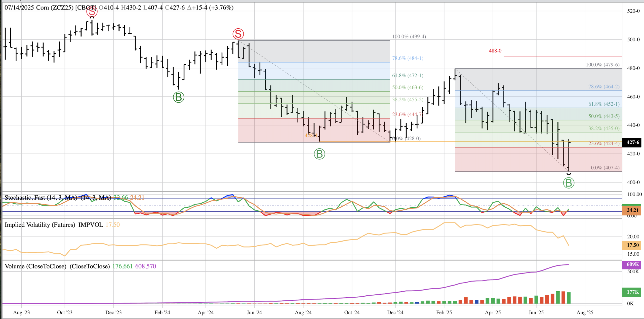644x319 pixels.
Task: Click the green B marker below the August 2024 low
Action: pyautogui.click(x=319, y=154)
